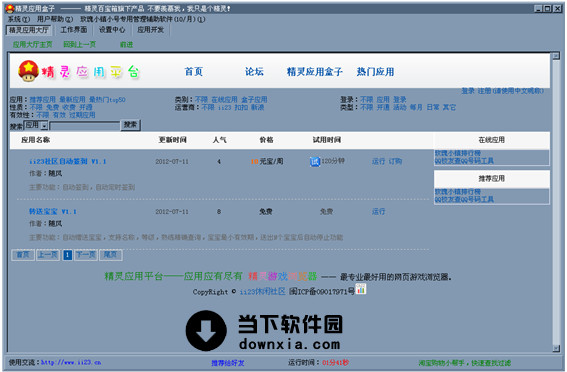Select 收费 in the 性质 row
Viewport: 567px width, 372px height.
coord(69,107)
